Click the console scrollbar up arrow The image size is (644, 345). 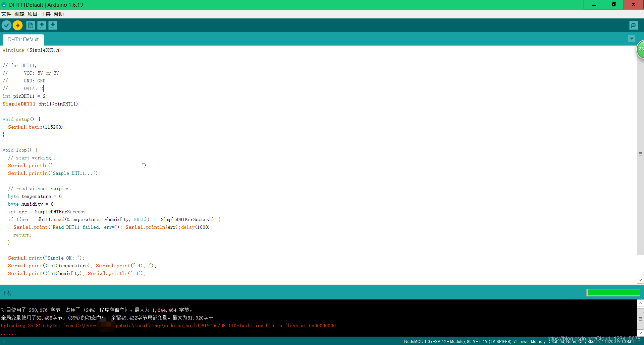click(x=640, y=303)
